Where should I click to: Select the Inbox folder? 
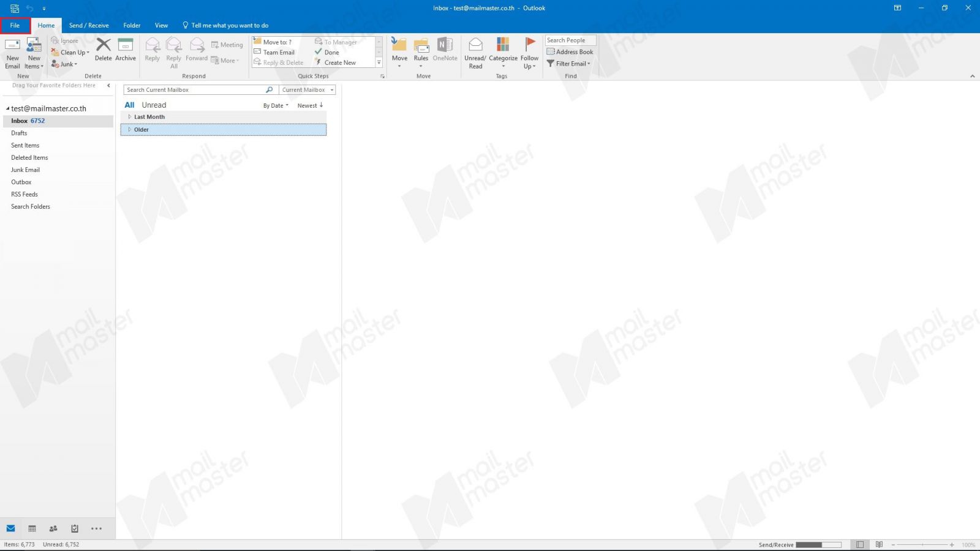tap(58, 121)
